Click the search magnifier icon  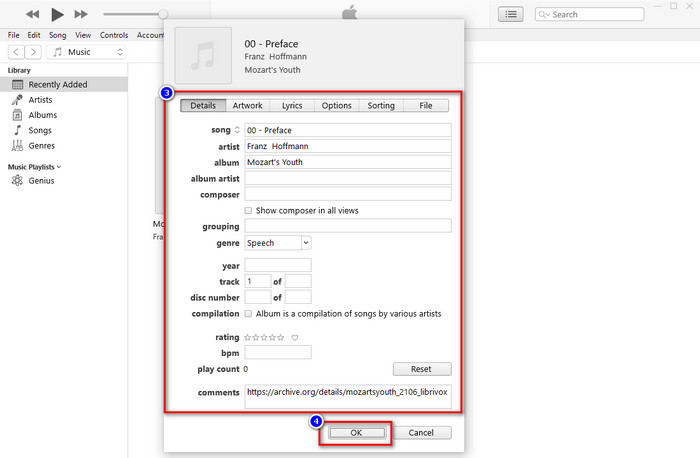coord(542,14)
